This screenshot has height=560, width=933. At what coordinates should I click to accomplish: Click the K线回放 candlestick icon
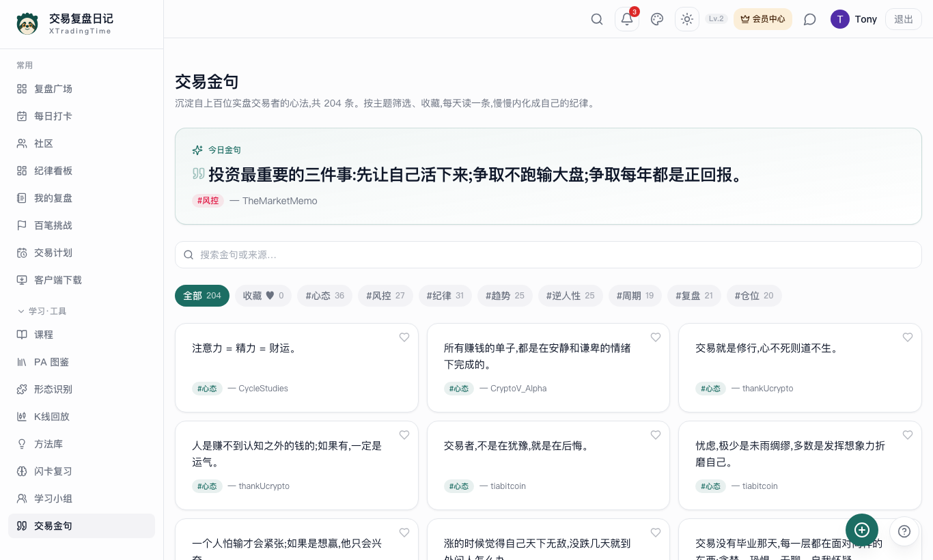[22, 417]
